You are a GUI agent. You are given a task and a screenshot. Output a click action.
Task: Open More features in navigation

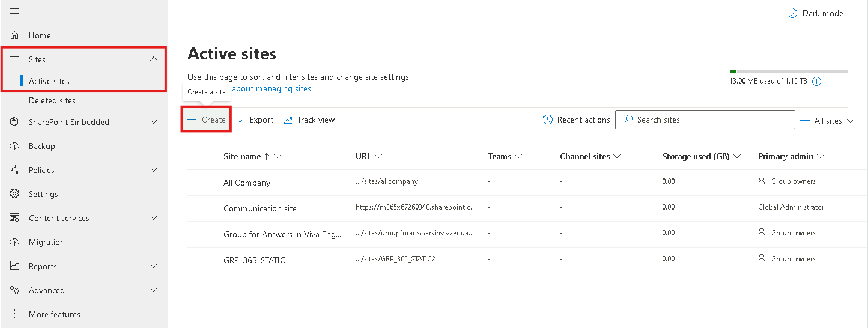[x=55, y=314]
